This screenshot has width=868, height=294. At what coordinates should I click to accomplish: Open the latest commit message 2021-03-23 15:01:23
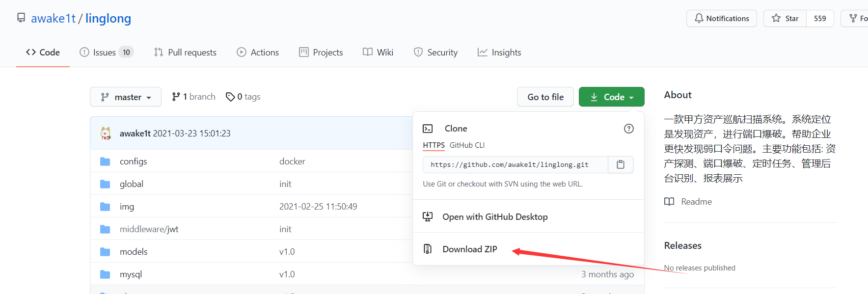191,133
